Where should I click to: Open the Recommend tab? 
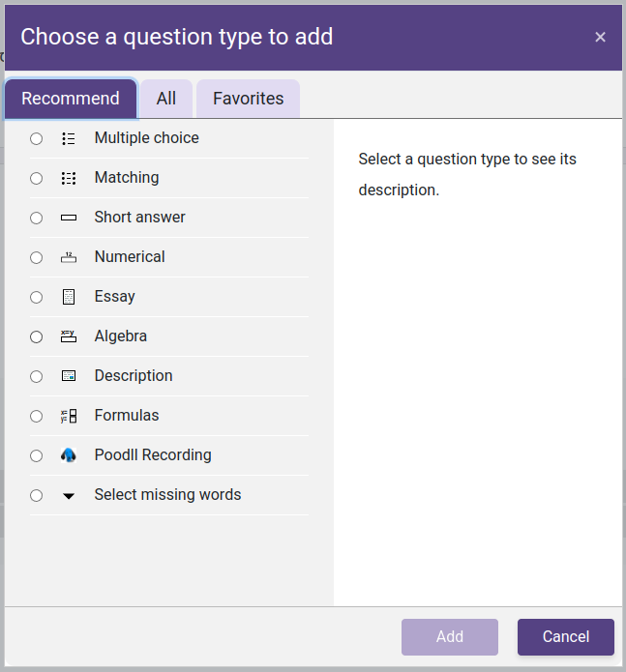point(71,99)
